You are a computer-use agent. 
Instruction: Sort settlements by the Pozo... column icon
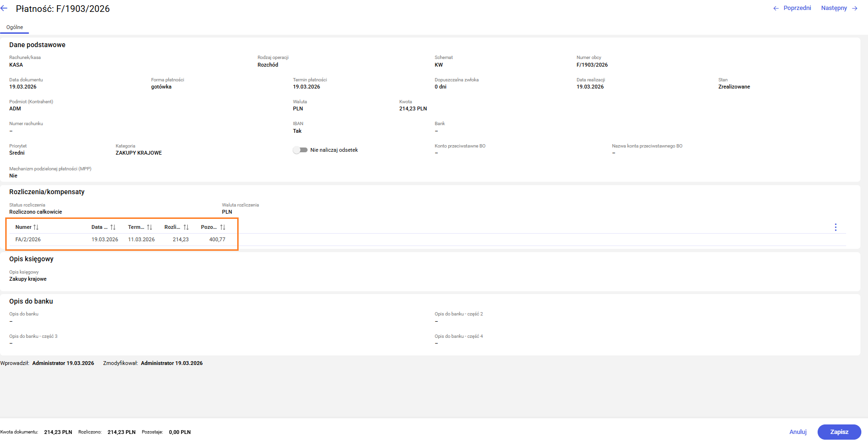click(222, 227)
